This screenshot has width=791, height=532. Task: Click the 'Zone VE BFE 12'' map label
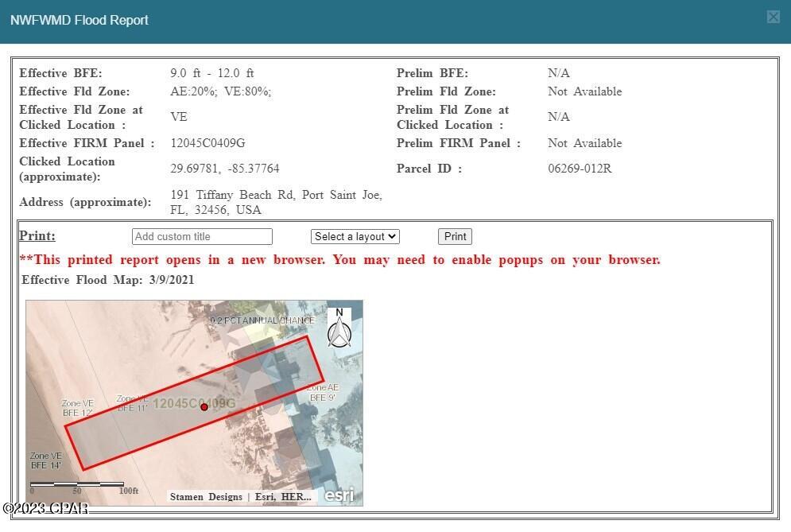pyautogui.click(x=78, y=408)
